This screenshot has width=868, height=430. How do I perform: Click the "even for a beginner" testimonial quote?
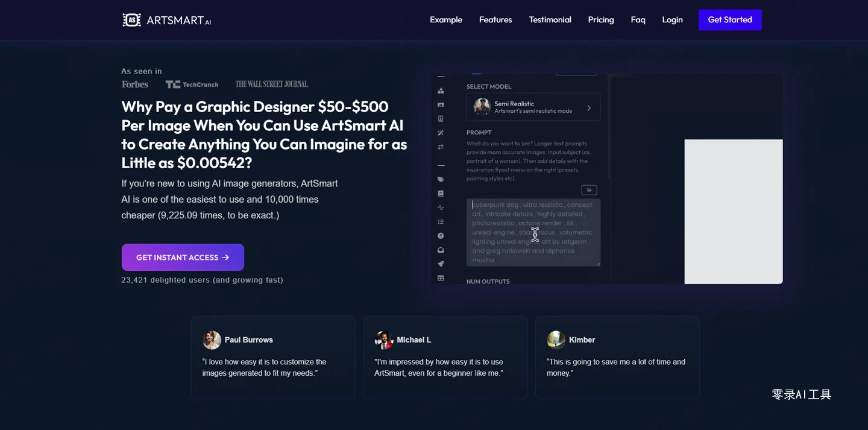click(439, 368)
